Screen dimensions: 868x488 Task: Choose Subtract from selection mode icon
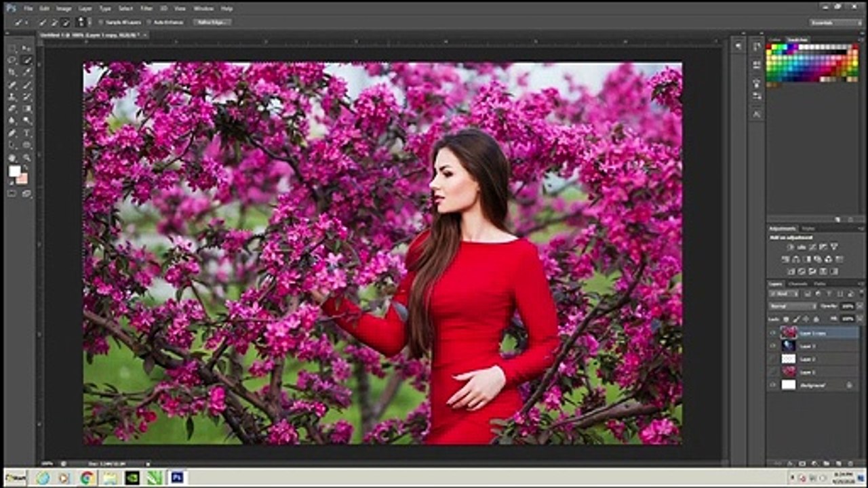click(x=66, y=22)
